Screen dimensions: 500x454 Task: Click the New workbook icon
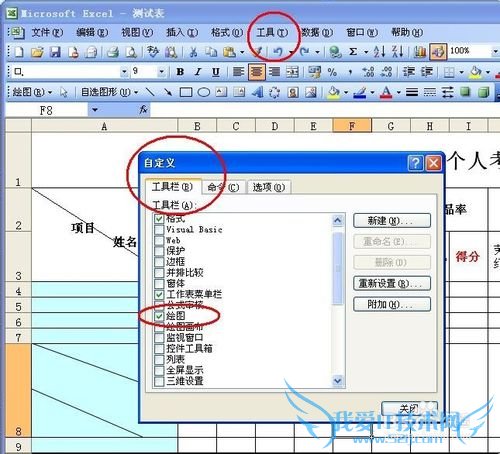tap(19, 52)
